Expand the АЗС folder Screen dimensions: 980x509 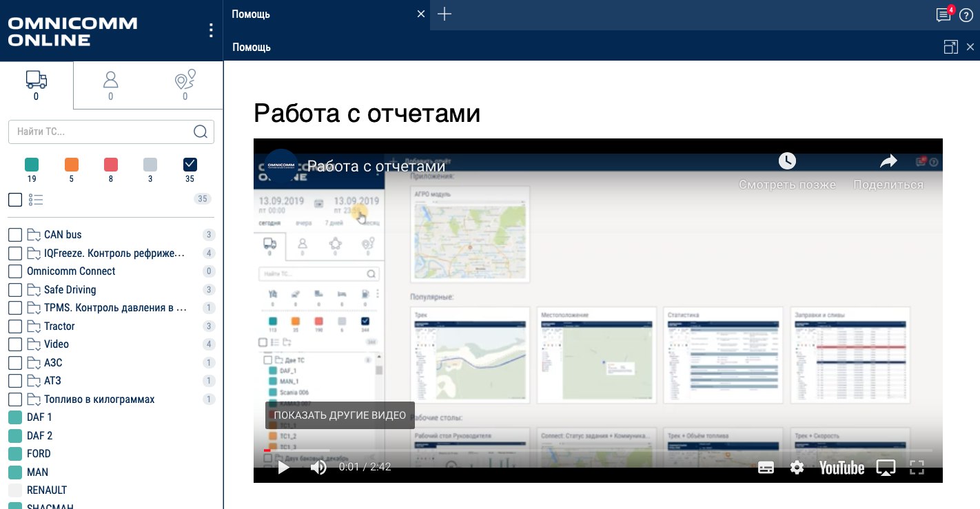(34, 363)
